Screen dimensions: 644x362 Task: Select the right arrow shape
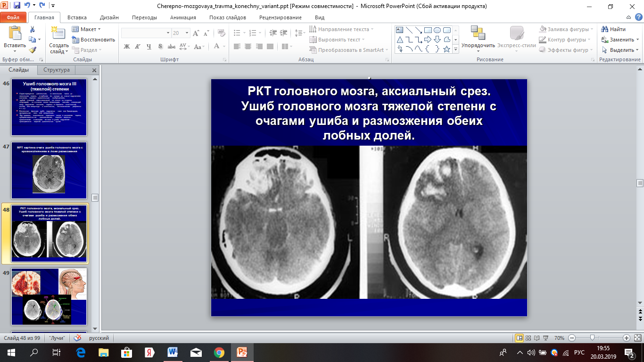click(428, 39)
